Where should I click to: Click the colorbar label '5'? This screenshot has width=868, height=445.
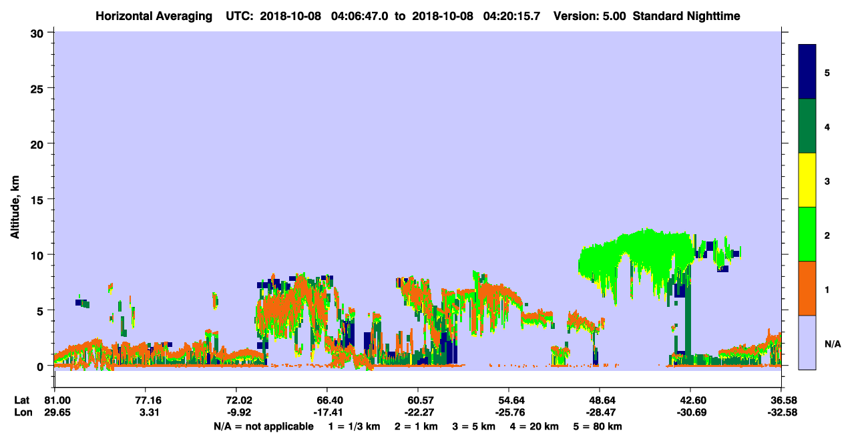click(x=827, y=72)
